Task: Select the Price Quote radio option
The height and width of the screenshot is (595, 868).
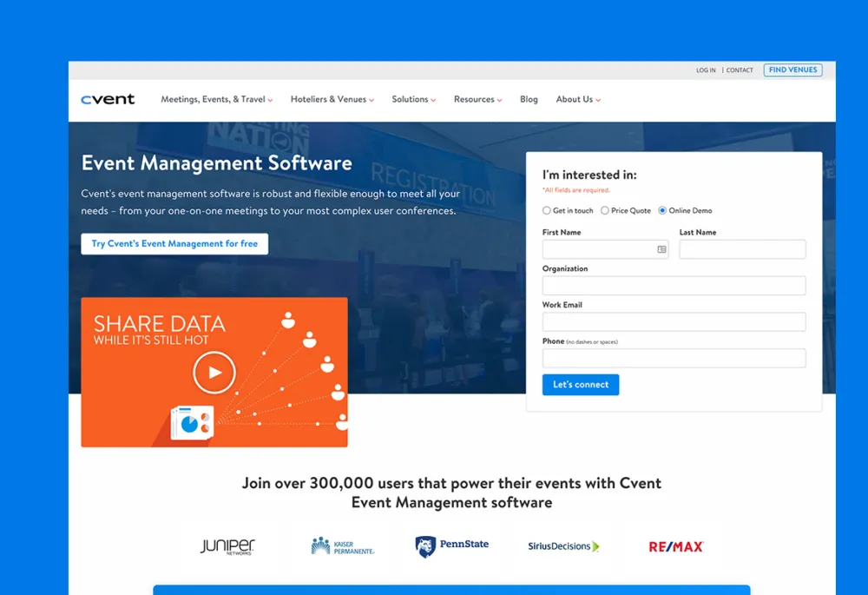Action: pos(605,210)
